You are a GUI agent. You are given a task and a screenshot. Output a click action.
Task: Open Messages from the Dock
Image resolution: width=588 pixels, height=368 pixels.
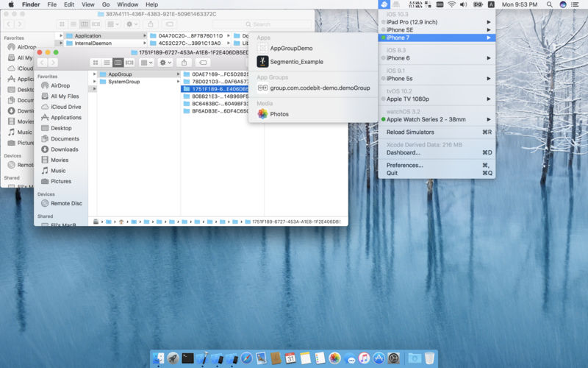(x=350, y=359)
